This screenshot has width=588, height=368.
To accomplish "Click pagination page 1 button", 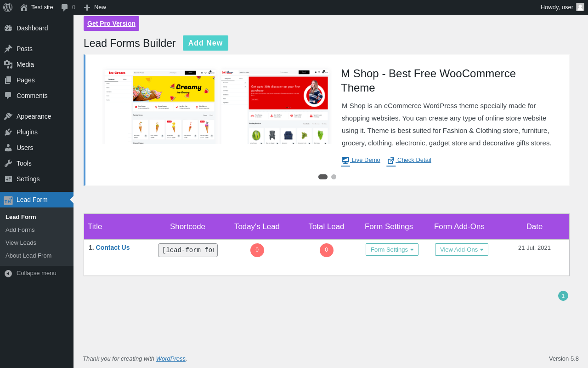I will click(563, 296).
